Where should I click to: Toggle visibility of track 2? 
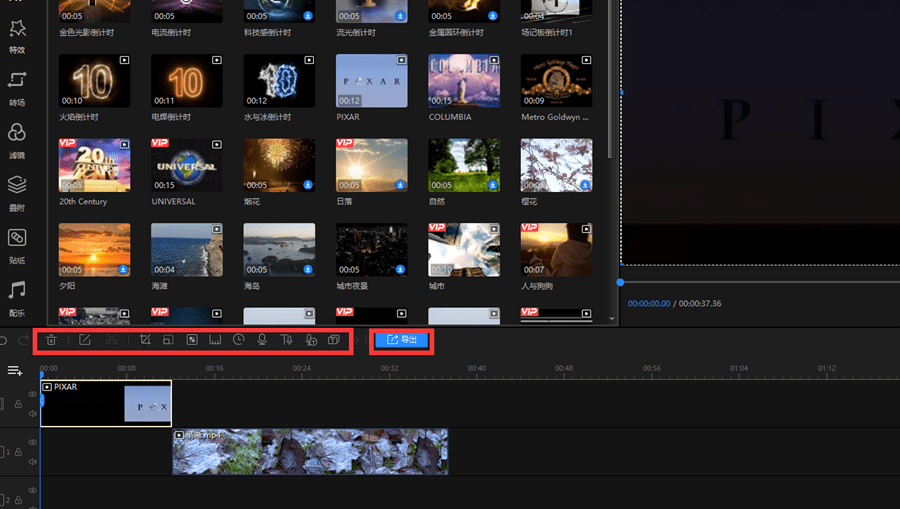[x=33, y=491]
